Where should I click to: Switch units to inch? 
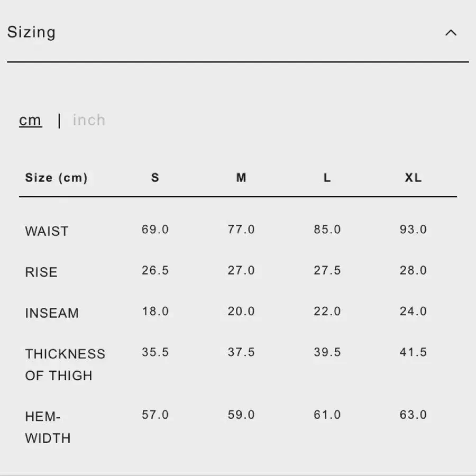[x=89, y=120]
